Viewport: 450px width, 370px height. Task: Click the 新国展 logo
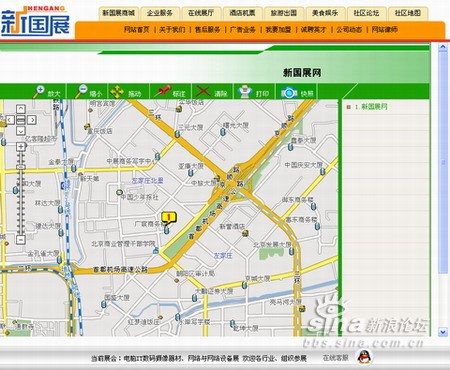pyautogui.click(x=35, y=21)
